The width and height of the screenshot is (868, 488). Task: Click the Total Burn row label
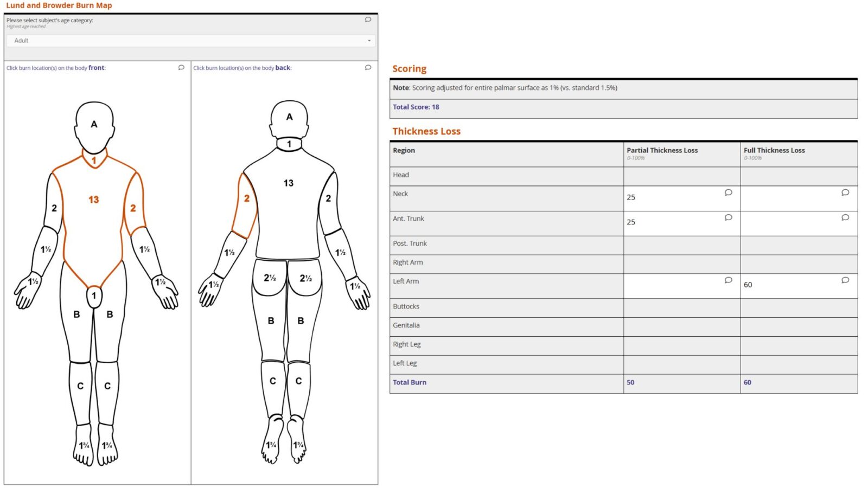coord(410,383)
